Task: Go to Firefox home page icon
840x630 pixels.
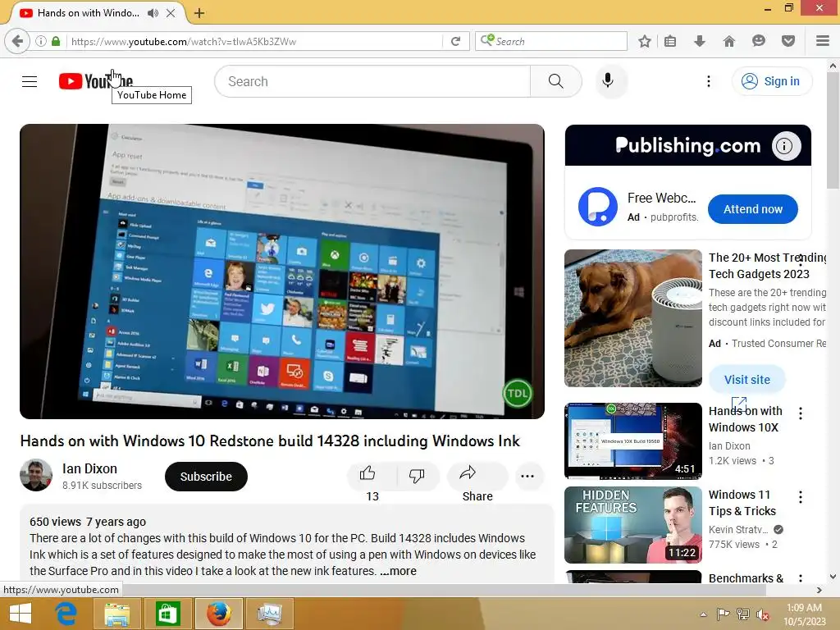Action: point(729,41)
